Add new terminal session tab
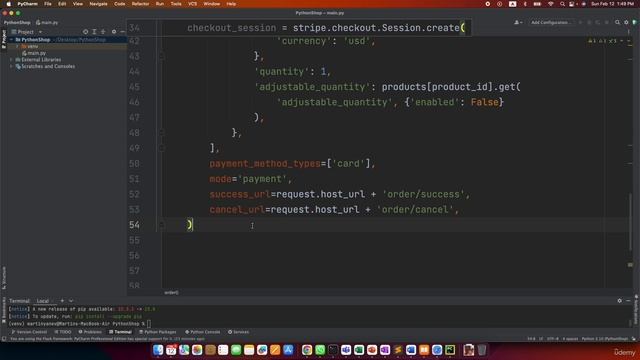 [x=62, y=301]
